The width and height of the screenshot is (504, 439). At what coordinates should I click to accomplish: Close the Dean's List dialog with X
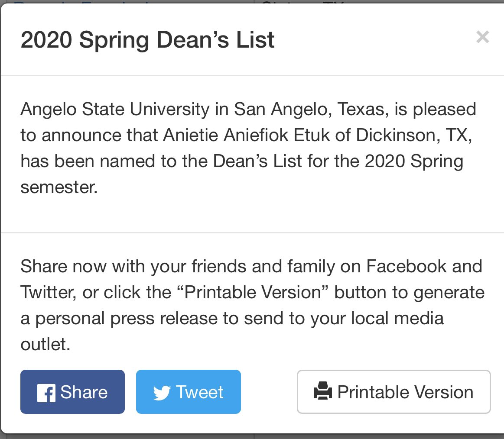pos(482,37)
